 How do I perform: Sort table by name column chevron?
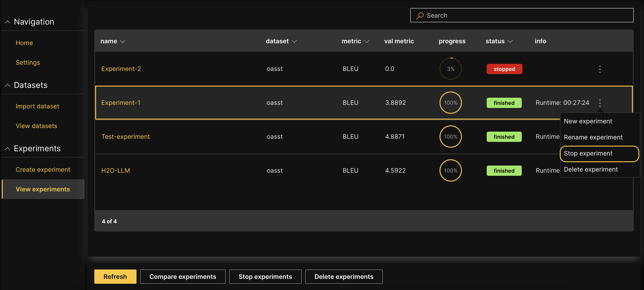coord(122,41)
